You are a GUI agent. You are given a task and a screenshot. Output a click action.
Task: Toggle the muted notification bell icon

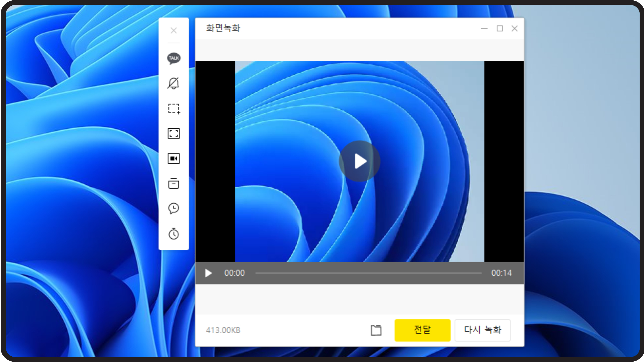click(173, 83)
